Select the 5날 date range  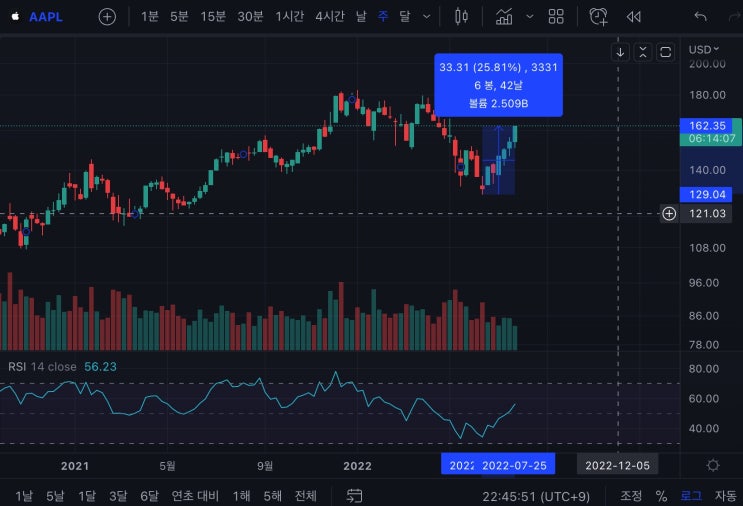click(55, 496)
